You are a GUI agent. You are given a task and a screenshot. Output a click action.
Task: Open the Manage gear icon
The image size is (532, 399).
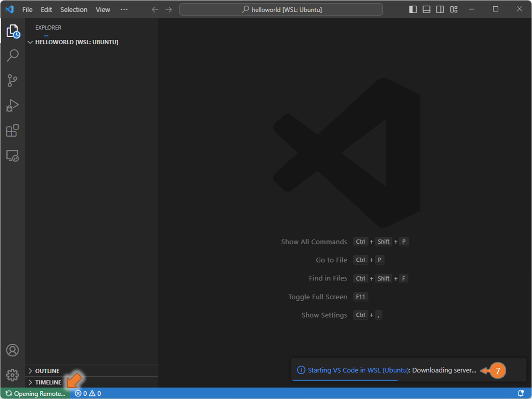(12, 375)
